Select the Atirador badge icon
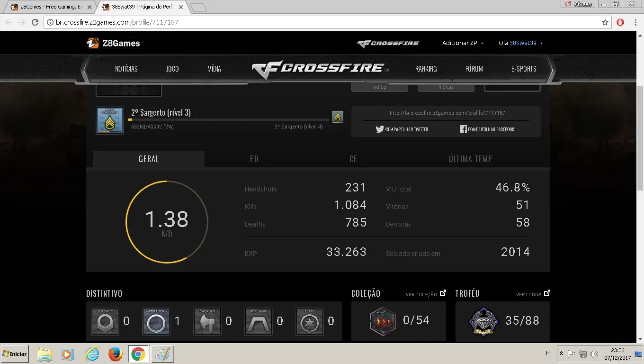The height and width of the screenshot is (364, 644). click(x=156, y=321)
